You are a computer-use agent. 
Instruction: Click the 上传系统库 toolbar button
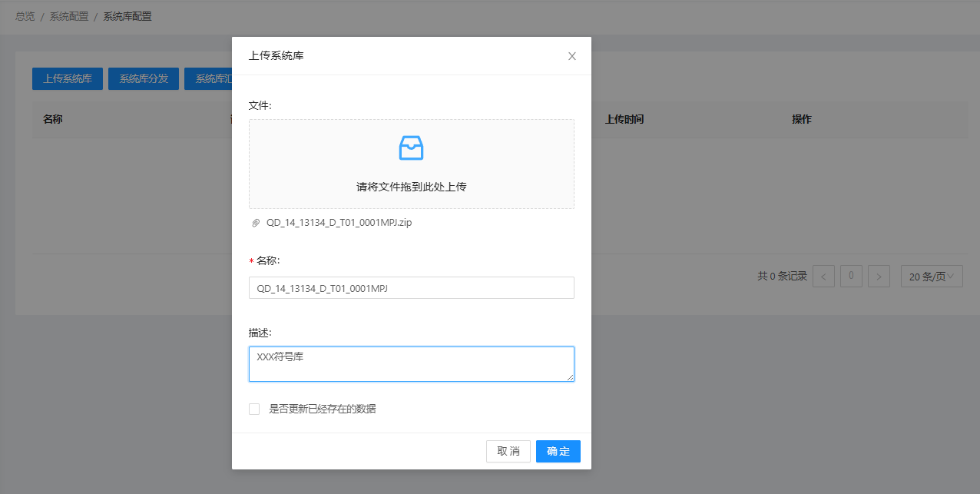pos(68,78)
